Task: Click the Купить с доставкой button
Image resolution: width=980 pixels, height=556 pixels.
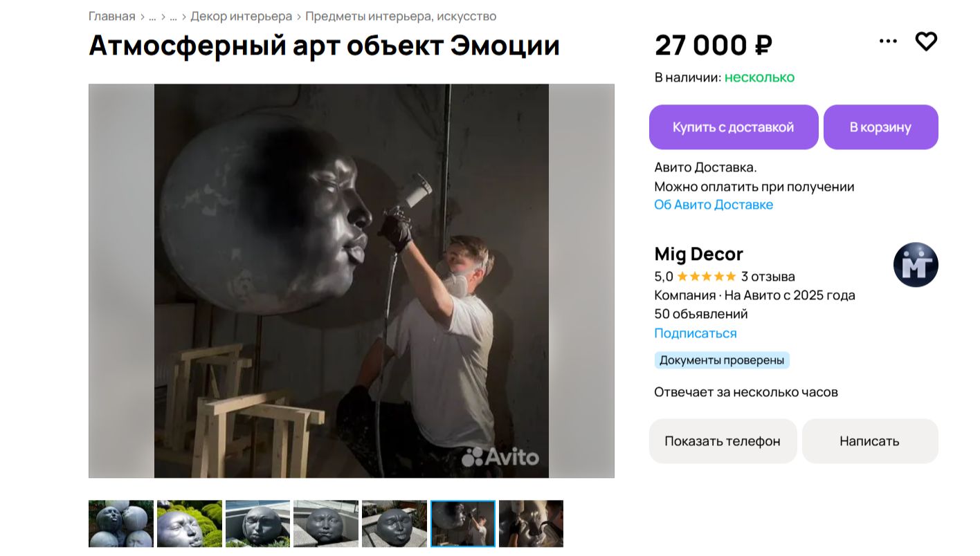Action: point(734,127)
